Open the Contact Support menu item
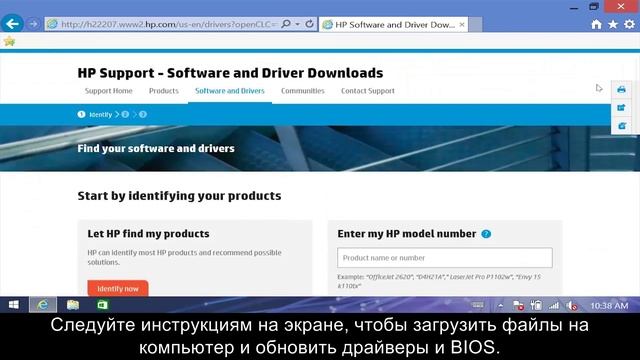The height and width of the screenshot is (360, 640). [368, 91]
